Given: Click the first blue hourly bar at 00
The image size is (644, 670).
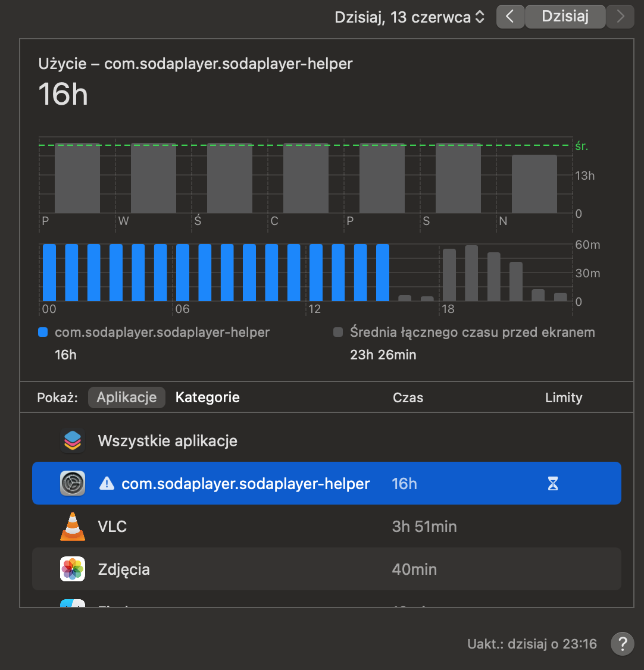Looking at the screenshot, I should coord(49,273).
